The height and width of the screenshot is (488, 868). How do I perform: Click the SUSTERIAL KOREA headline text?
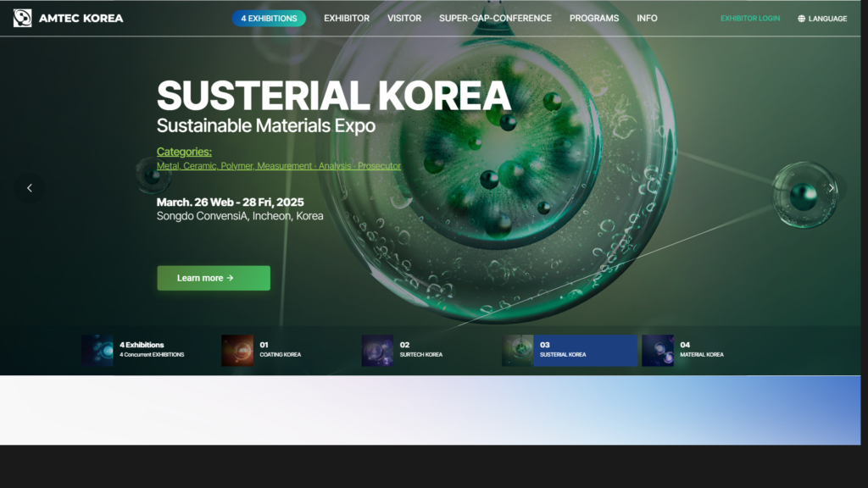click(333, 95)
